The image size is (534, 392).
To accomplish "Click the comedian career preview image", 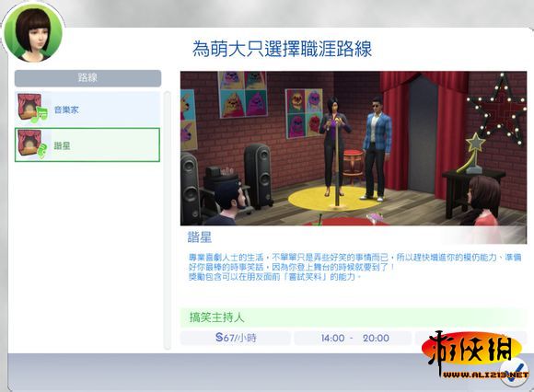I will [x=354, y=148].
